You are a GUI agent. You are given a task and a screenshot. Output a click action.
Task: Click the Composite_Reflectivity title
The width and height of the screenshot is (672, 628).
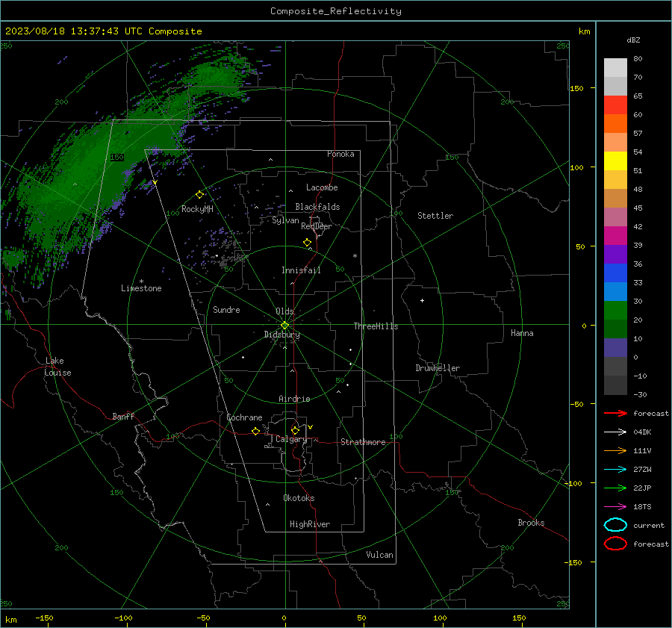point(336,11)
